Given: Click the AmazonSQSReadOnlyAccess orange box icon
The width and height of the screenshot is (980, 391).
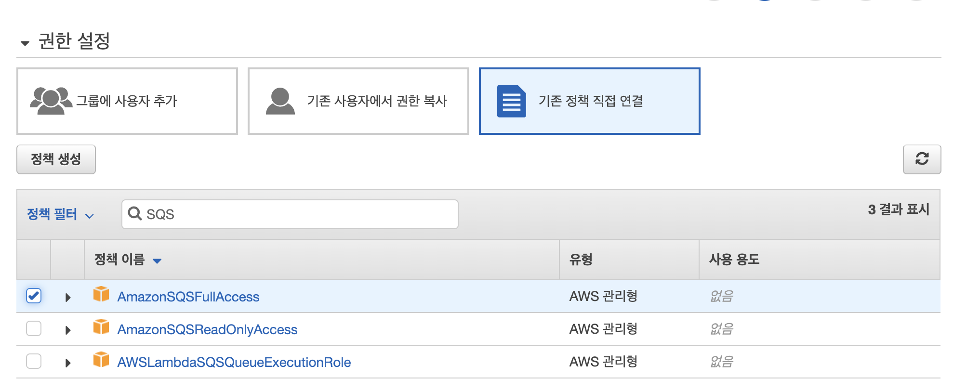Looking at the screenshot, I should click(101, 326).
